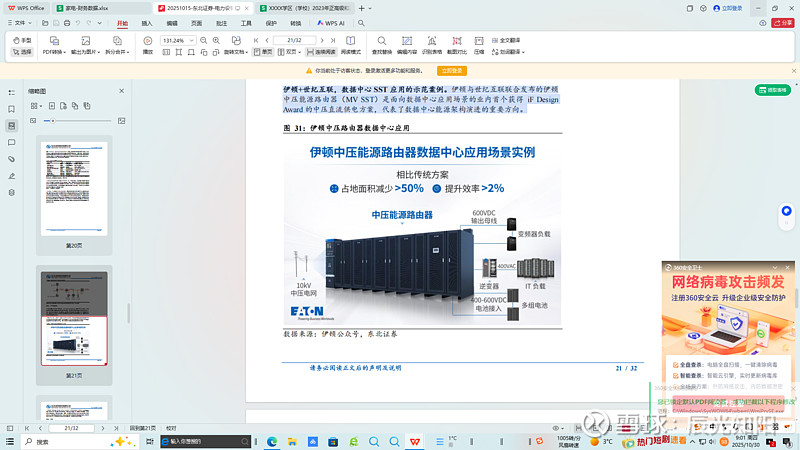Jump to the last page in toolbar

pyautogui.click(x=333, y=40)
